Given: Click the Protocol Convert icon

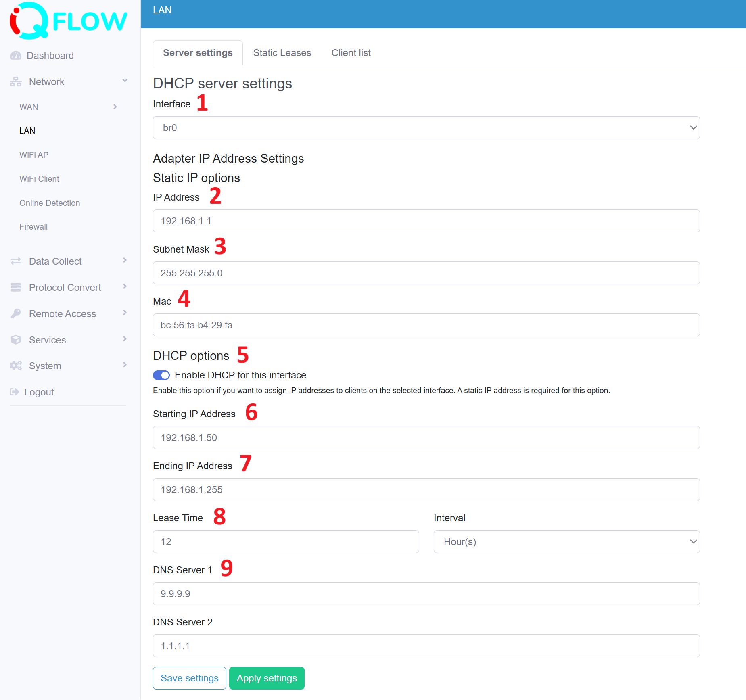Looking at the screenshot, I should pos(15,287).
